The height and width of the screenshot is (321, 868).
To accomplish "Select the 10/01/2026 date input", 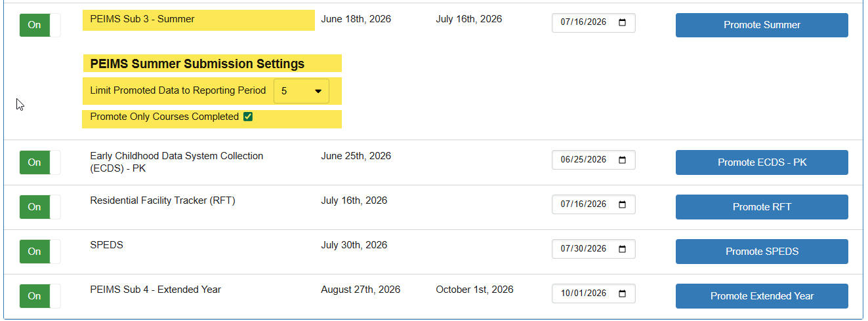I will coord(584,293).
